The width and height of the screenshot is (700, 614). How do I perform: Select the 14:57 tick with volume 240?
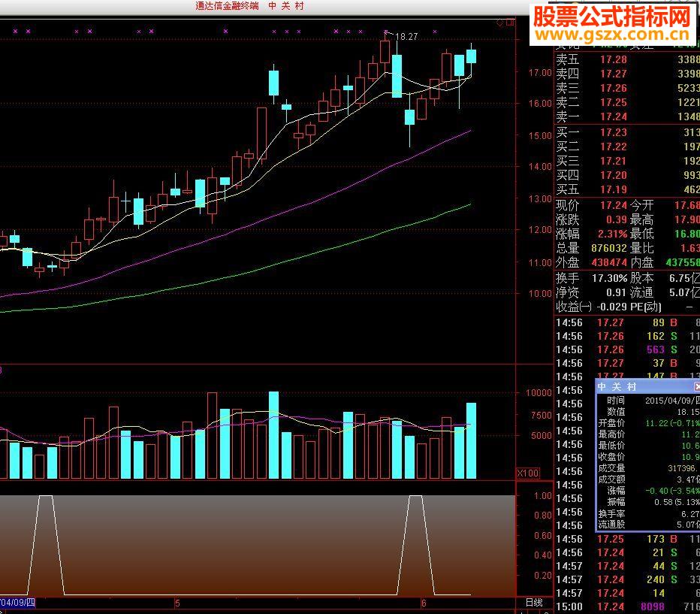click(x=627, y=579)
